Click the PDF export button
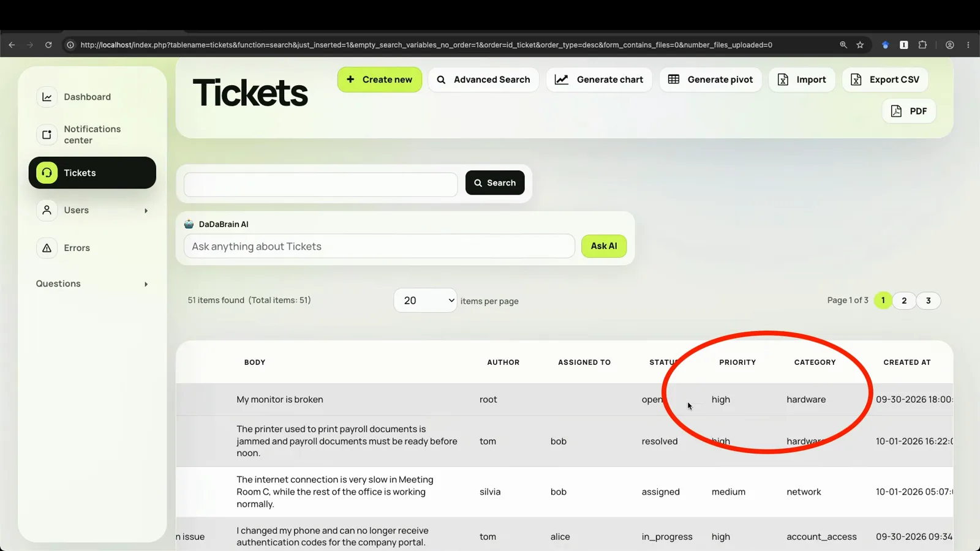The image size is (980, 551). tap(909, 111)
